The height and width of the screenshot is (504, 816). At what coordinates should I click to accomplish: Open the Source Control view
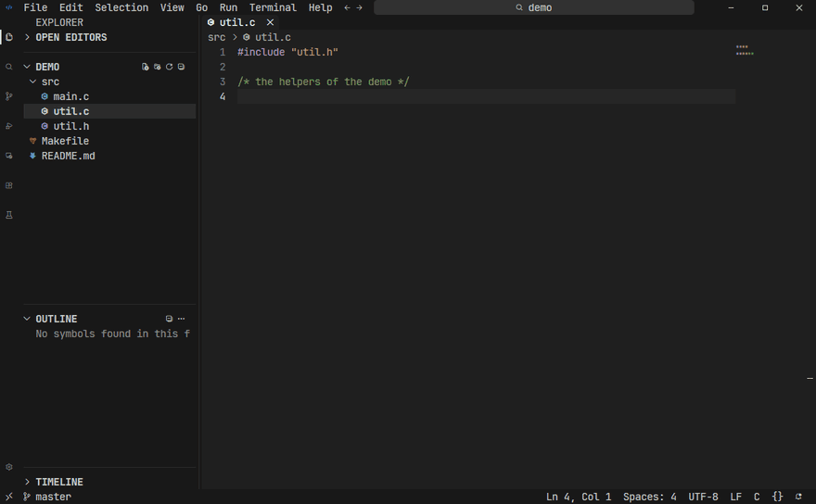(9, 96)
